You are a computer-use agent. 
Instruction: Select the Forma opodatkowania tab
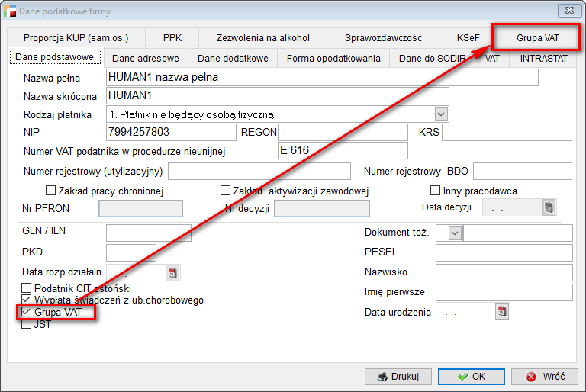(x=333, y=58)
